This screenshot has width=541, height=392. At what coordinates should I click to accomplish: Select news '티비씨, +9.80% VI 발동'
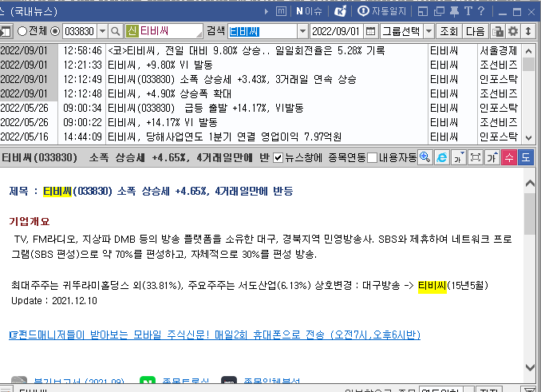pyautogui.click(x=160, y=65)
